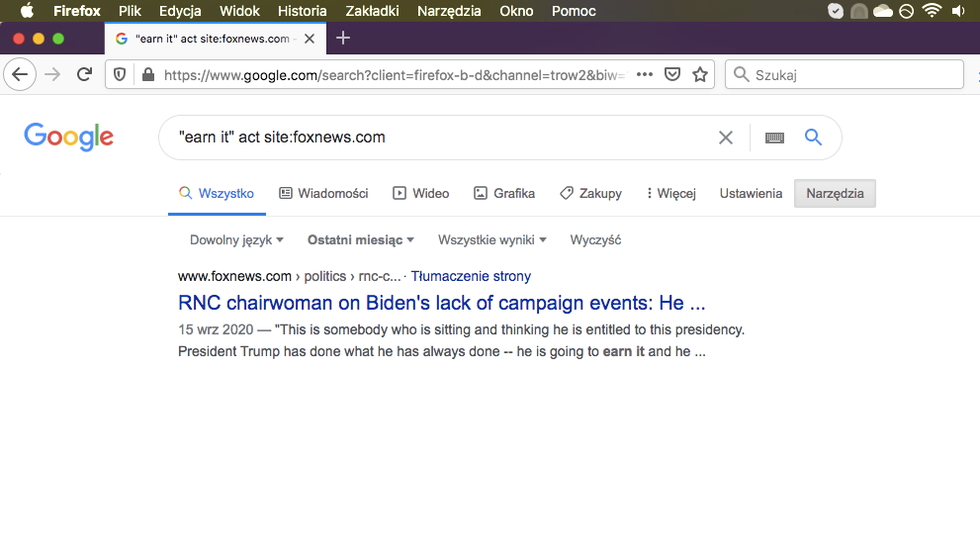This screenshot has width=980, height=558.
Task: Open the Narzędzia menu in menu bar
Action: pyautogui.click(x=449, y=11)
